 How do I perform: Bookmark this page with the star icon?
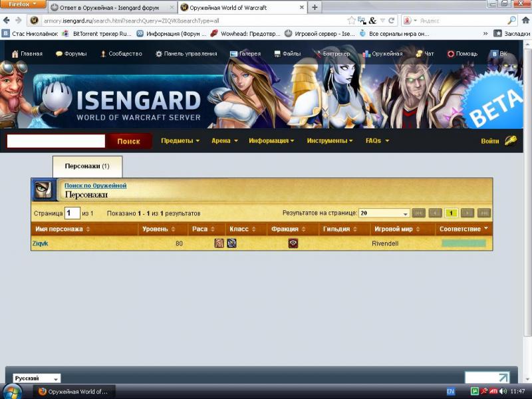(x=352, y=21)
